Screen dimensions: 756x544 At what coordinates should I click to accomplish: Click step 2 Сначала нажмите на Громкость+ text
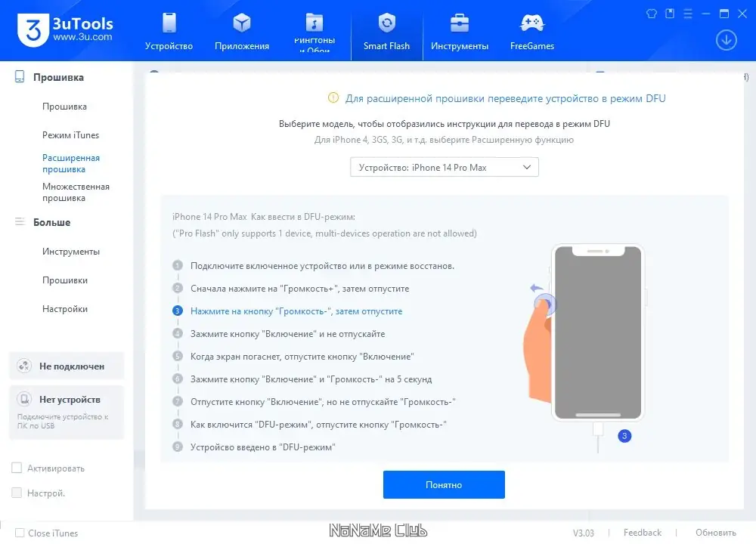click(x=300, y=289)
